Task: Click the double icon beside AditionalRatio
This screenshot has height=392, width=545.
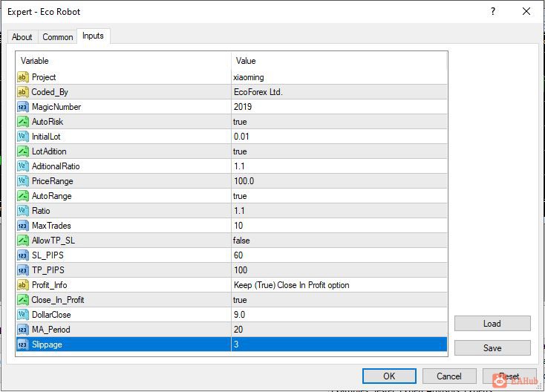Action: pos(22,166)
